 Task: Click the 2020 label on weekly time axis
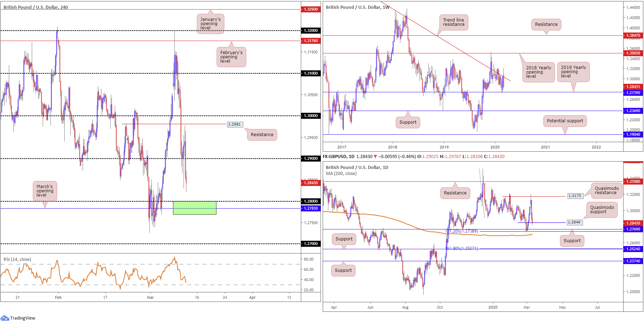point(495,147)
